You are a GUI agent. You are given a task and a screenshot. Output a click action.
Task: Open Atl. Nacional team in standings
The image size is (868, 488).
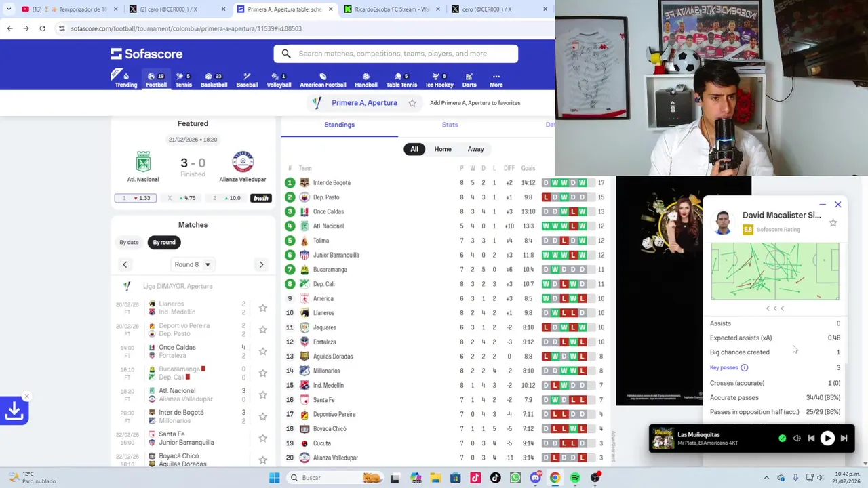tap(328, 226)
